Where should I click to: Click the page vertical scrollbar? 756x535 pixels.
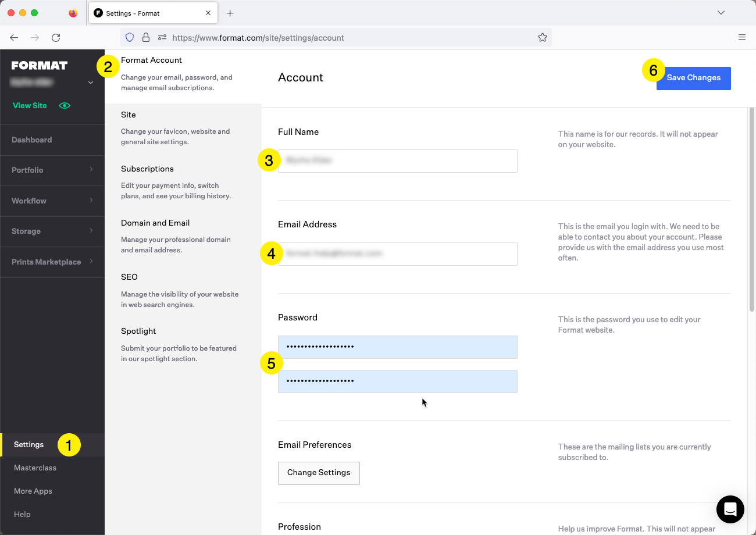coord(751,209)
